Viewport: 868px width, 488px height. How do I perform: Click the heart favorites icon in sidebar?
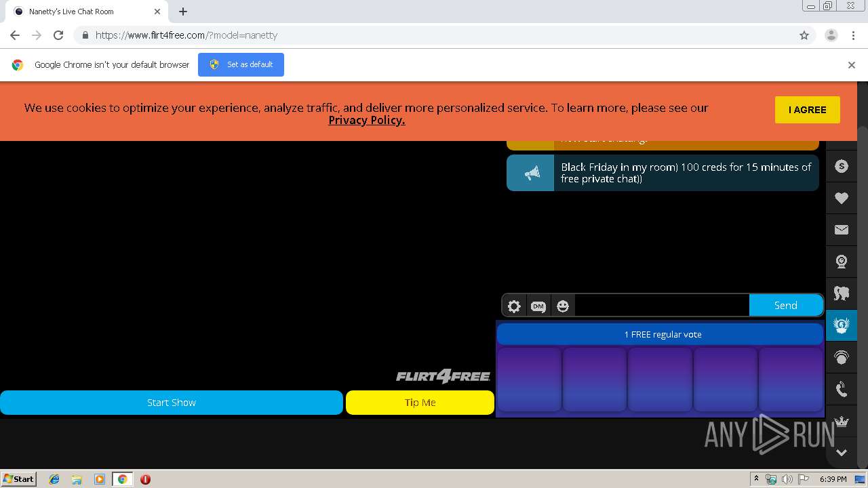[842, 198]
